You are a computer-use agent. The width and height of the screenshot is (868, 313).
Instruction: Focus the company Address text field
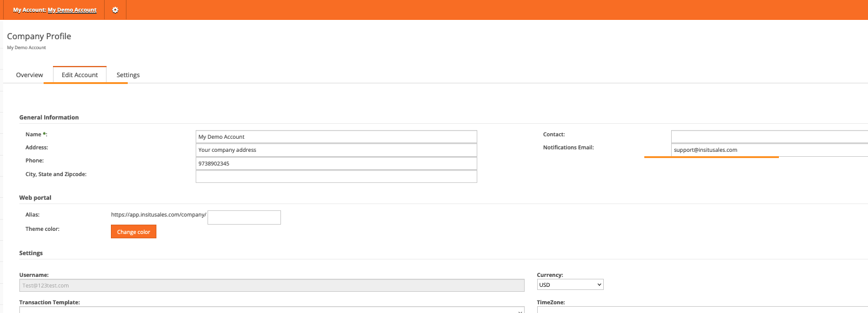(336, 150)
